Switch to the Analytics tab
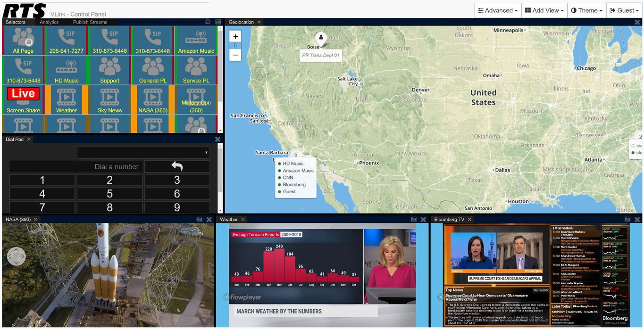This screenshot has width=644, height=329. pyautogui.click(x=49, y=22)
